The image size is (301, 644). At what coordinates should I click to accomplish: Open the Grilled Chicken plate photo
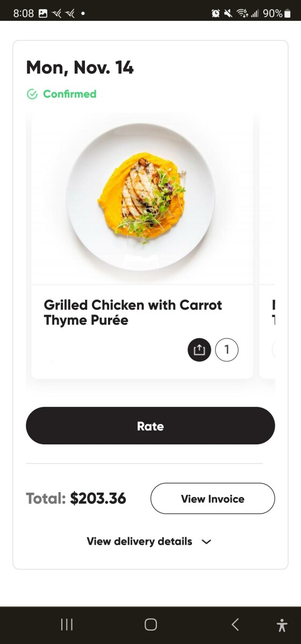[142, 199]
